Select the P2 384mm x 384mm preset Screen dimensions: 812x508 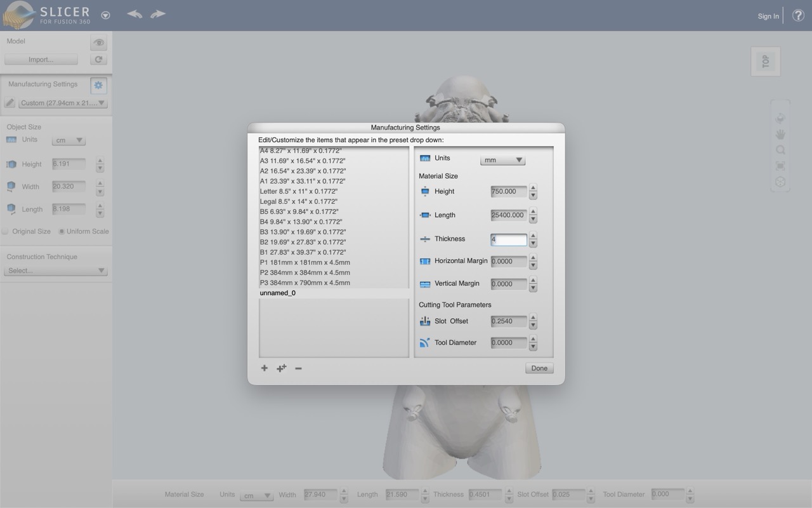[x=305, y=272]
